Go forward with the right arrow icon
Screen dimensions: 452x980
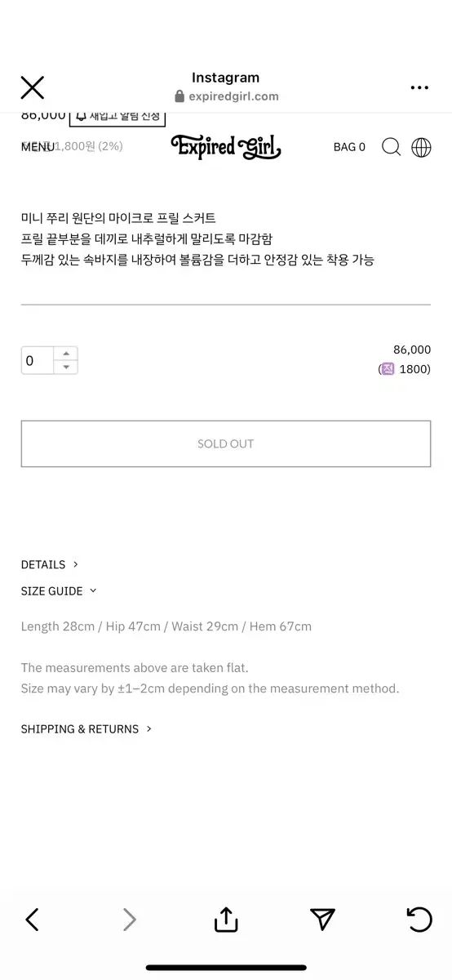coord(129,920)
